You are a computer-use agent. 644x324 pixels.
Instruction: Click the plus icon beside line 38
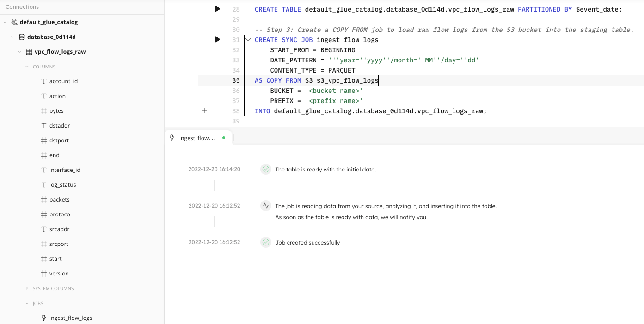pyautogui.click(x=204, y=110)
